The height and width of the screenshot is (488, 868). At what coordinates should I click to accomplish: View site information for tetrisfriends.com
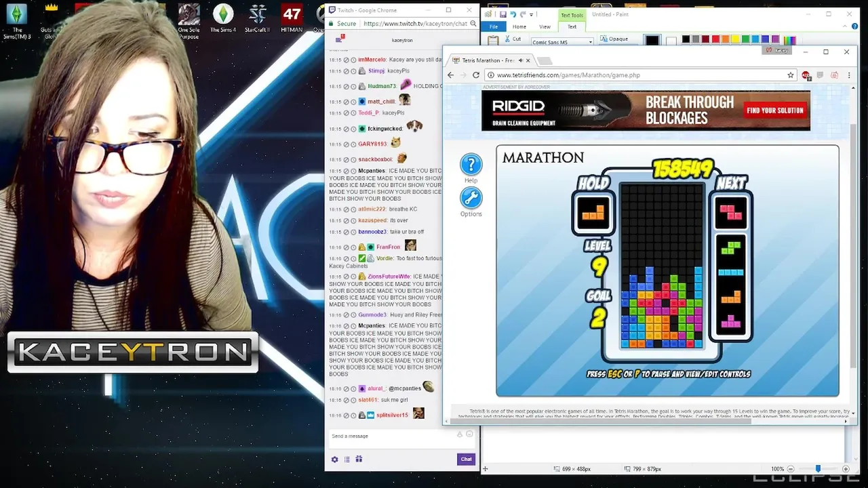(x=490, y=75)
